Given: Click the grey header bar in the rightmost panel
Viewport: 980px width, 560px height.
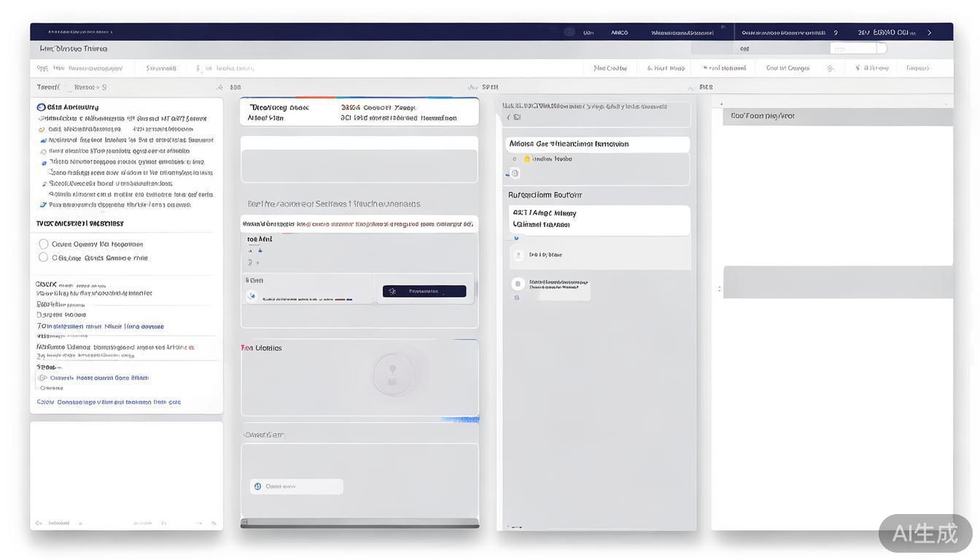Looking at the screenshot, I should click(x=837, y=116).
